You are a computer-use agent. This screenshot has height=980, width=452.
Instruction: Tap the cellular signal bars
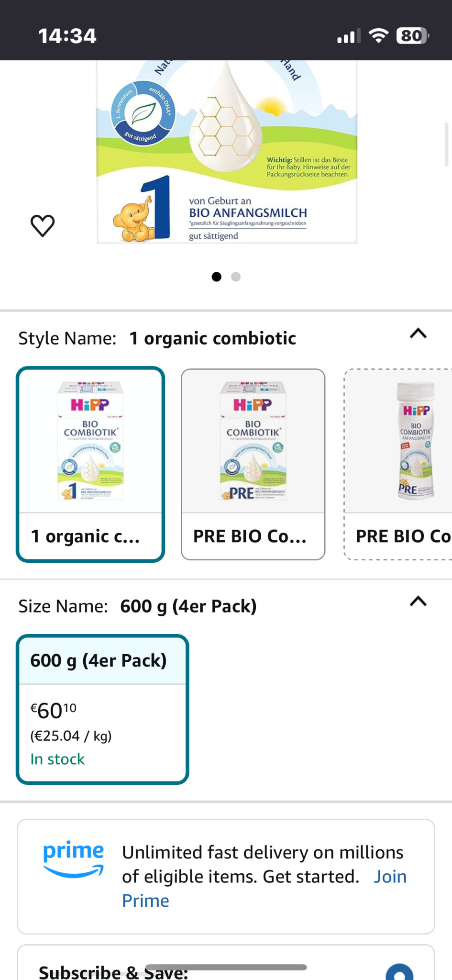348,36
